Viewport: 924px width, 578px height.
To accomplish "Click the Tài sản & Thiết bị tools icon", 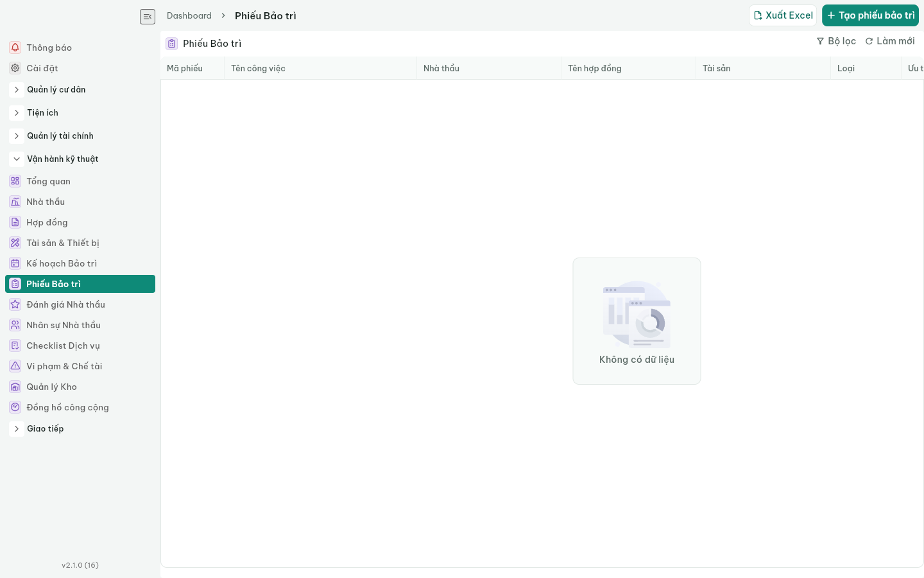I will pyautogui.click(x=15, y=243).
